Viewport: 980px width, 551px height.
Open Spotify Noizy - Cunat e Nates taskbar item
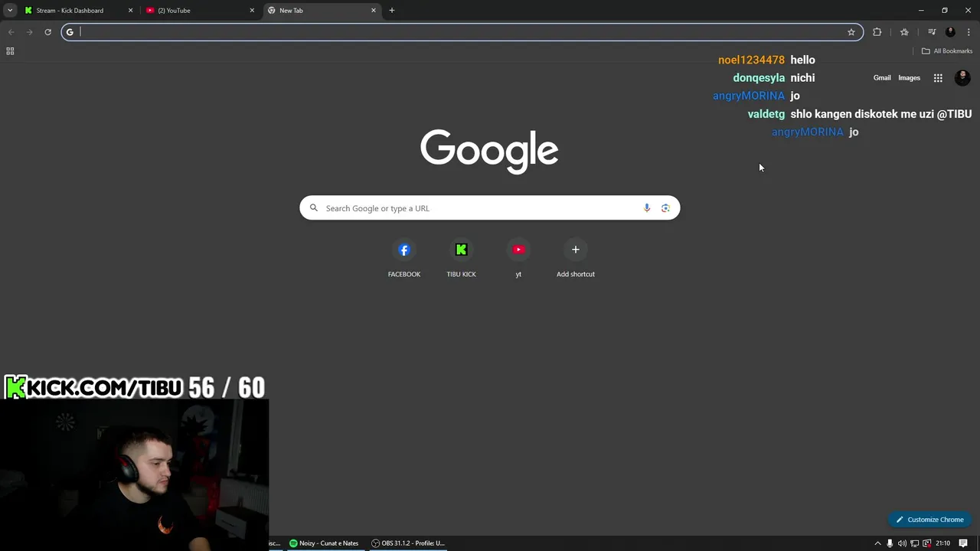[x=324, y=543]
